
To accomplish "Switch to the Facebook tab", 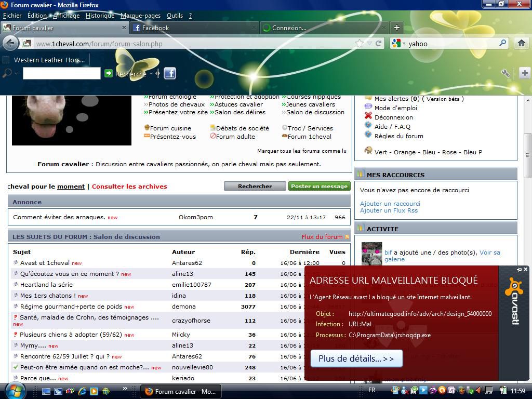I will [x=155, y=28].
